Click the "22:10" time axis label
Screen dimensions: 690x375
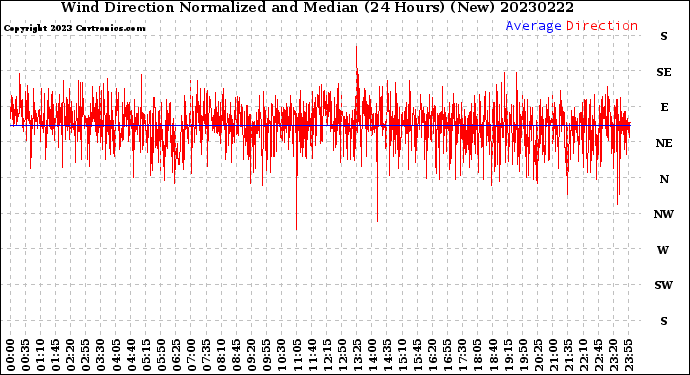(x=583, y=355)
